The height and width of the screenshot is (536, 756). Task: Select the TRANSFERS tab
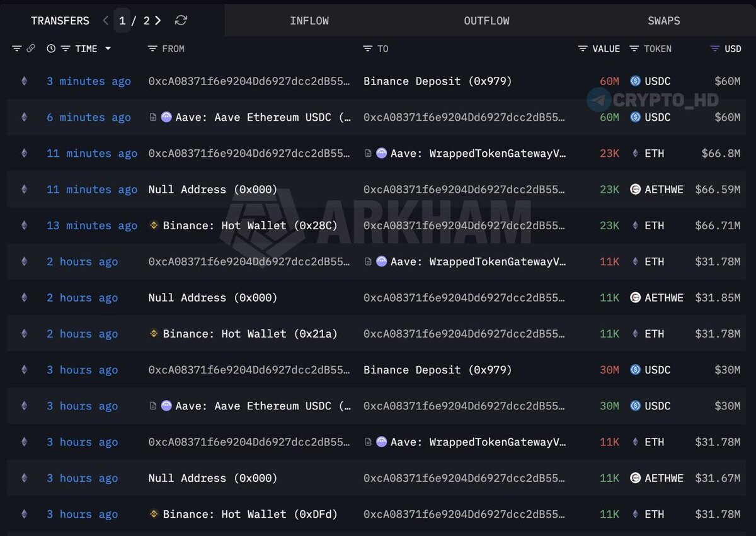pyautogui.click(x=60, y=21)
